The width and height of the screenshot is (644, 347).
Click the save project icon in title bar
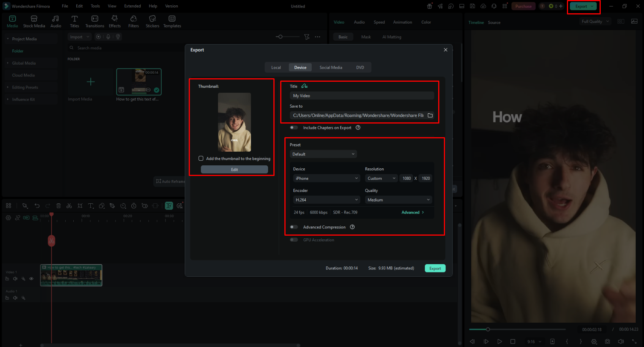[472, 6]
